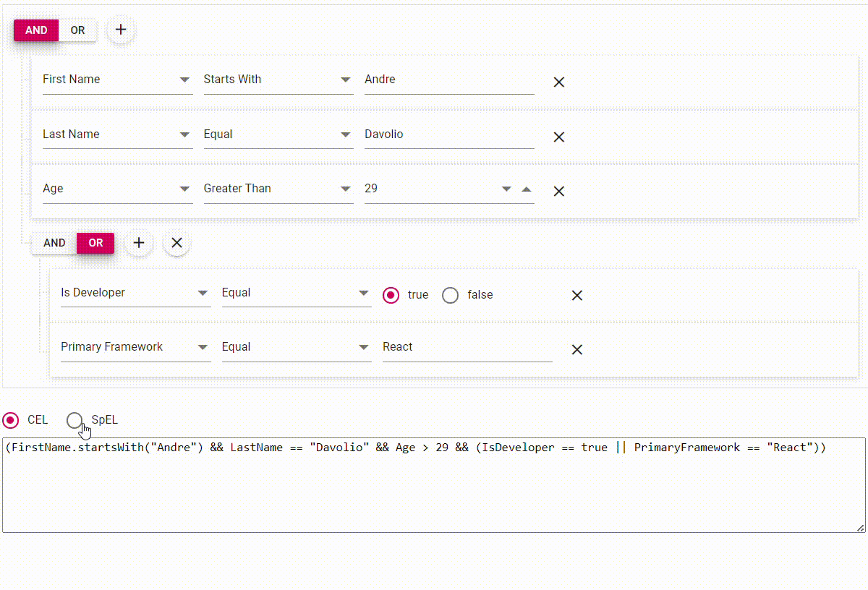868x590 pixels.
Task: Remove the Is Developer rule
Action: [576, 295]
